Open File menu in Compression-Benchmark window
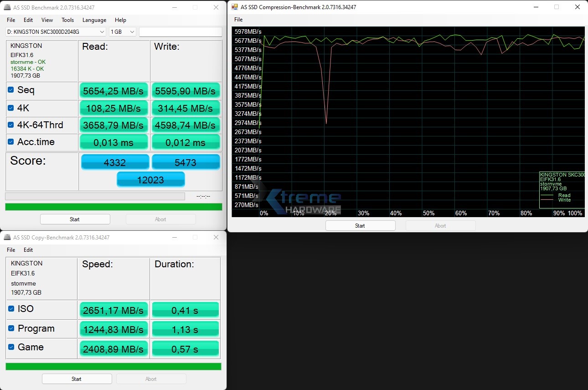The width and height of the screenshot is (588, 390). coord(238,20)
